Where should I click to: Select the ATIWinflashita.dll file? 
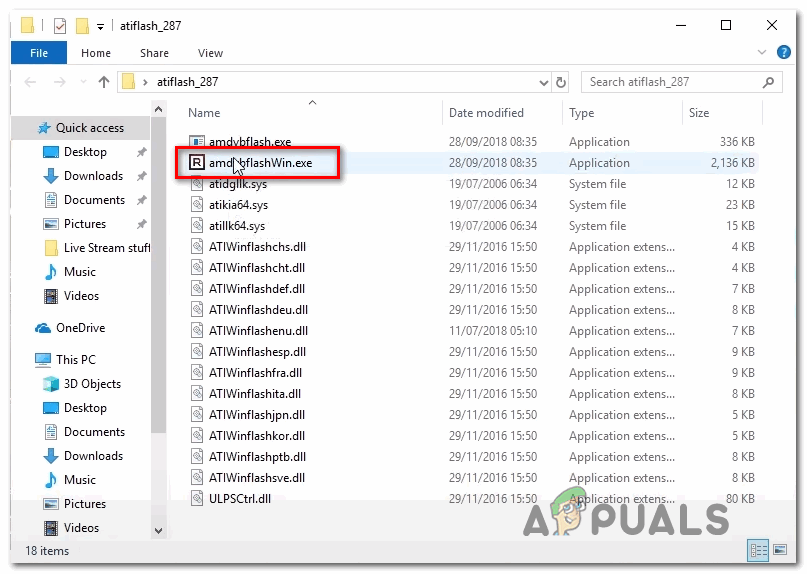[255, 394]
